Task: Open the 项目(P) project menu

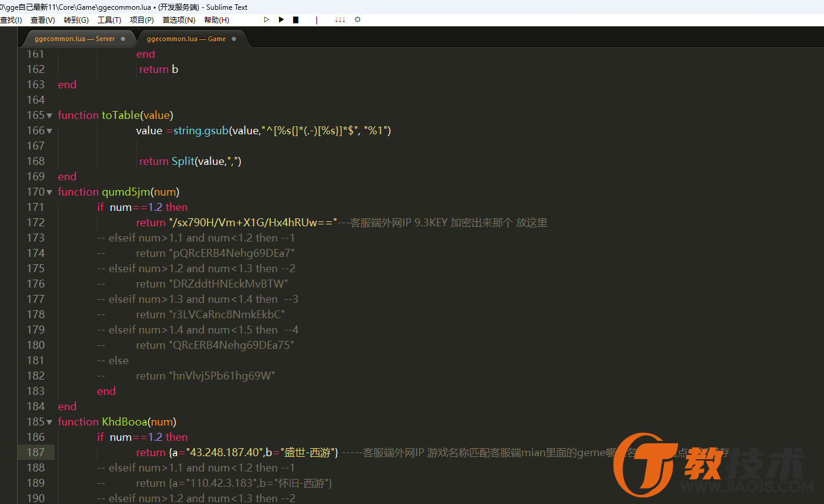Action: (x=142, y=20)
